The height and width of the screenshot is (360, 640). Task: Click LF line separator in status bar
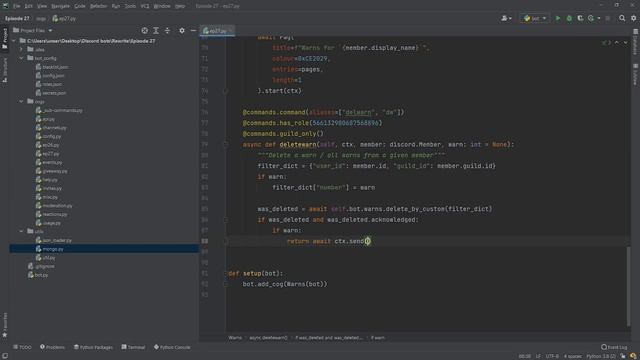[x=538, y=356]
